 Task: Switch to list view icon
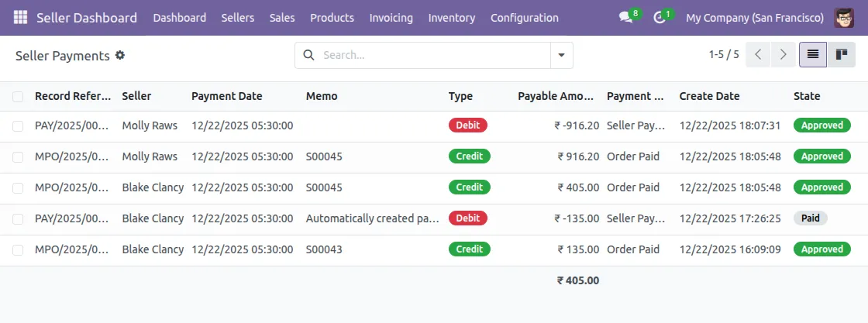813,55
